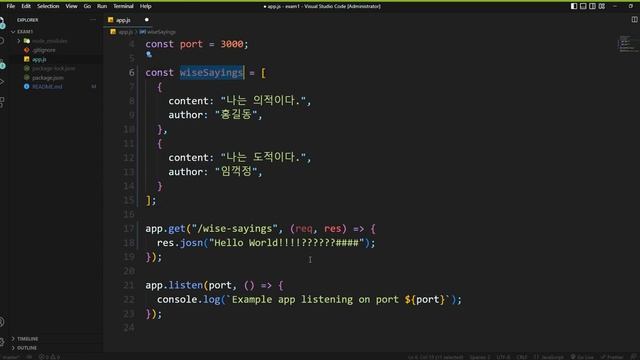Open the Extensions view
Screen dimensions: 640x360
[x=2, y=102]
